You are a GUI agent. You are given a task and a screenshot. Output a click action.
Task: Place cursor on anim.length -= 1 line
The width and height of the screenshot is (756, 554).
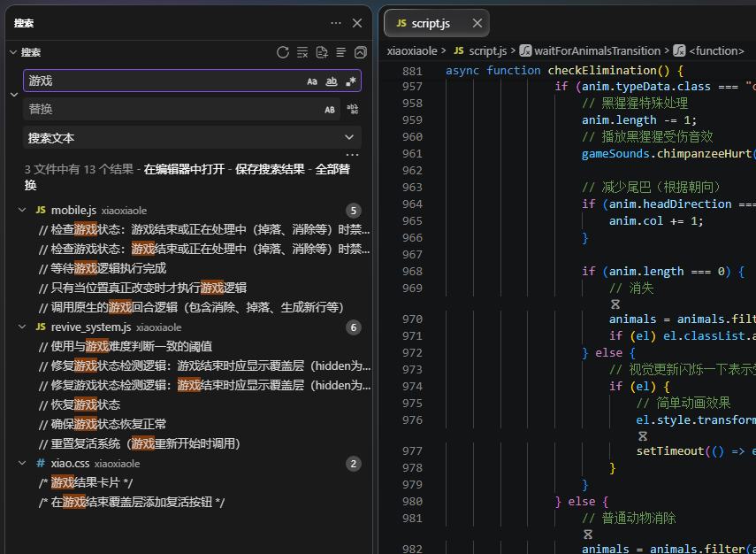coord(639,120)
